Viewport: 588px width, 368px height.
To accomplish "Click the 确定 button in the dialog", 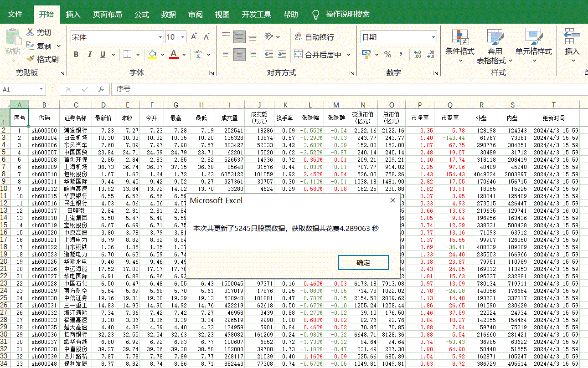I will point(363,262).
